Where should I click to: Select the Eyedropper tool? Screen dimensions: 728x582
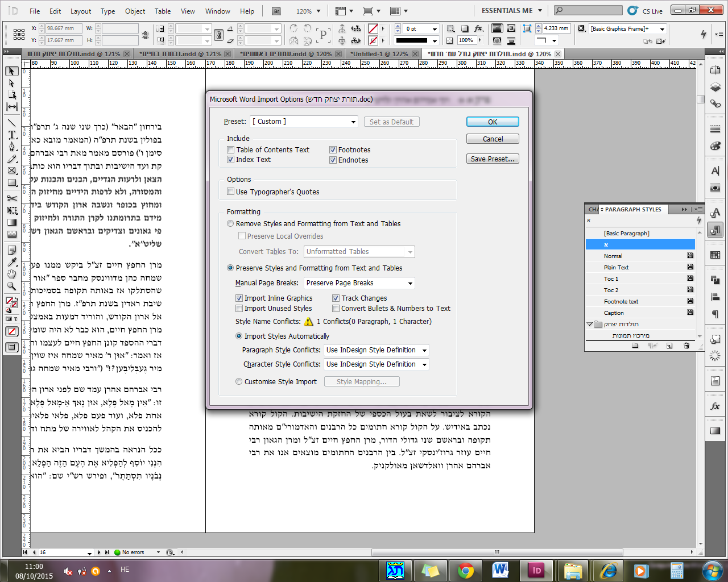12,262
